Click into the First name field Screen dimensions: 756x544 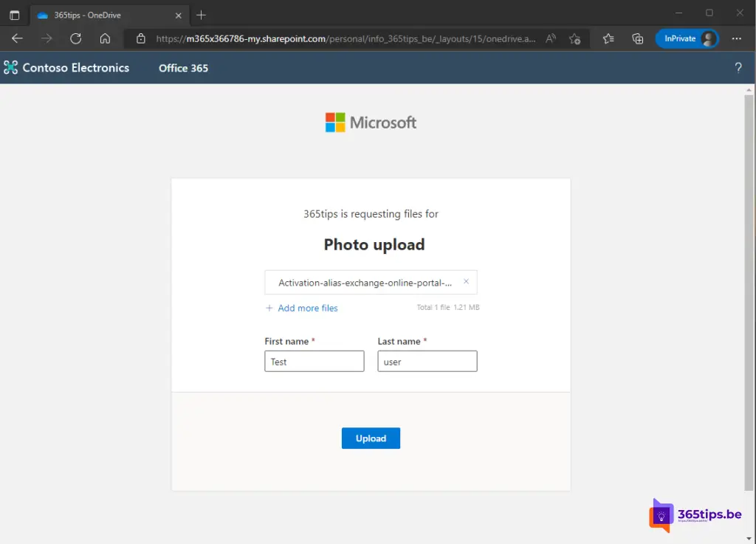(x=314, y=361)
